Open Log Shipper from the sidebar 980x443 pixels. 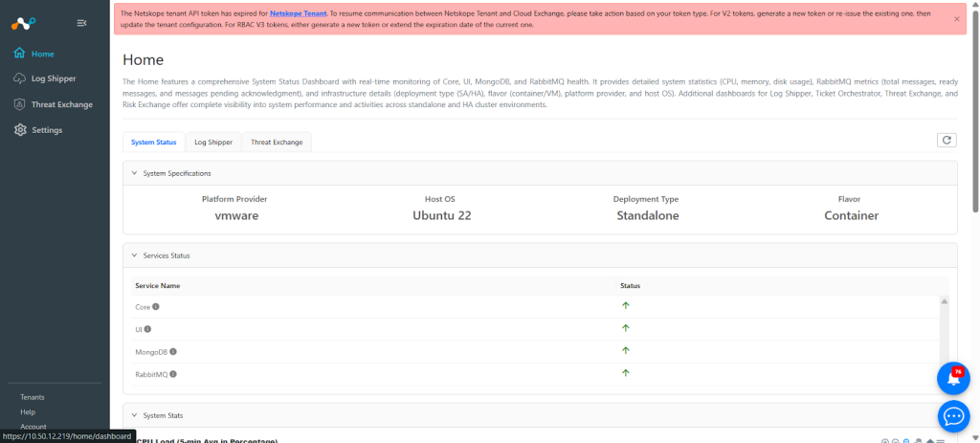pyautogui.click(x=55, y=78)
